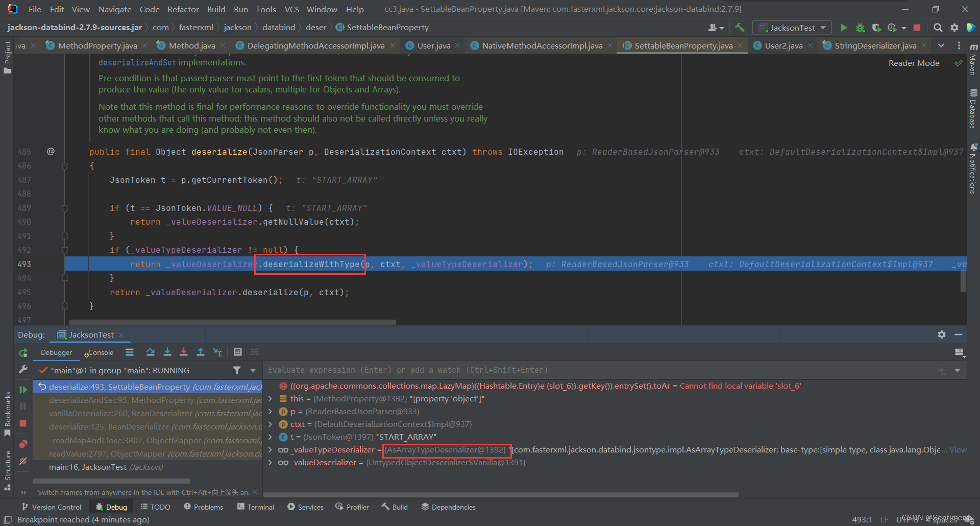Open the Problems tool window
This screenshot has width=980, height=526.
[204, 507]
